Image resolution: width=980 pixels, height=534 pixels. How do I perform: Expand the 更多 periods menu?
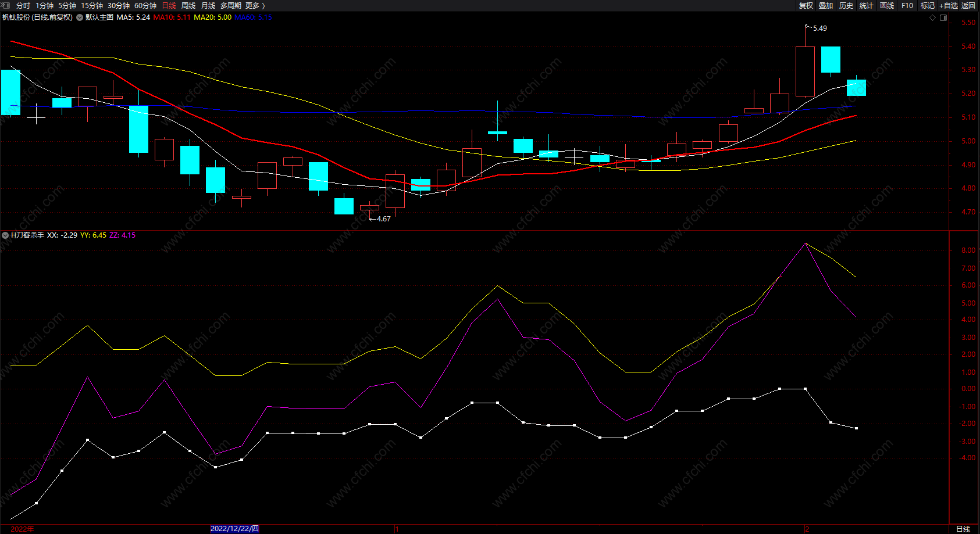pyautogui.click(x=255, y=5)
